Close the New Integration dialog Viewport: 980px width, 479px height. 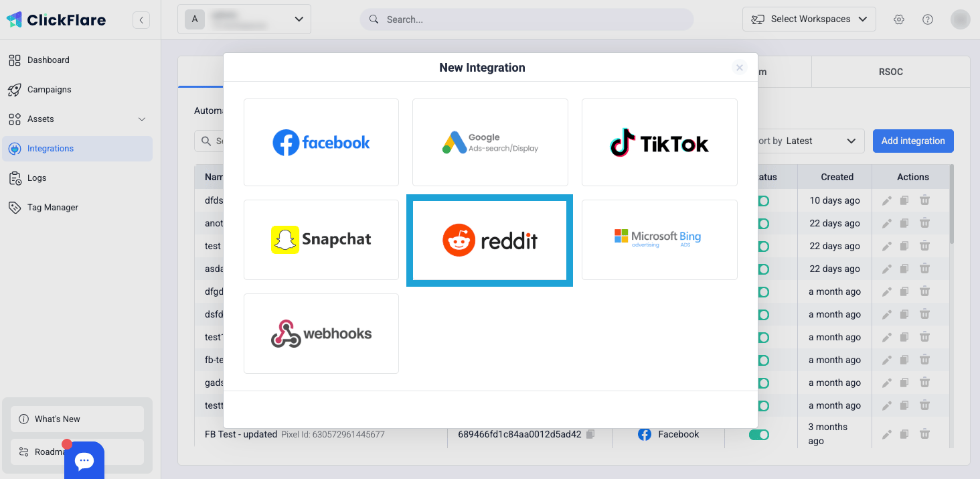740,68
